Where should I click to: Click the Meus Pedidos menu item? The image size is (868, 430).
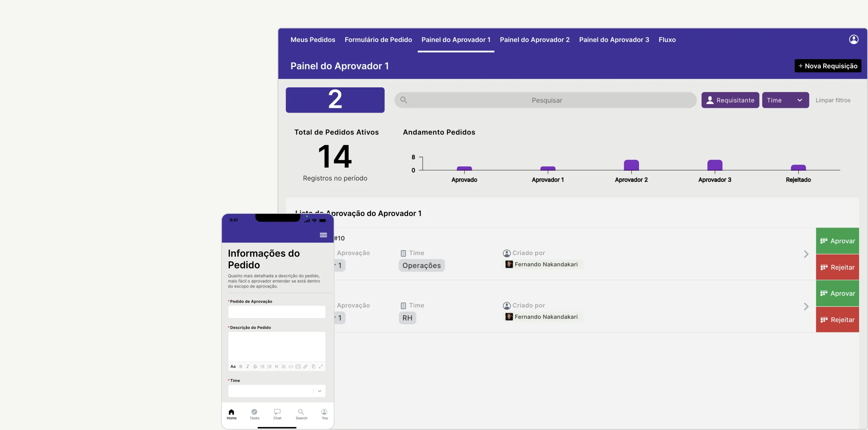[313, 40]
